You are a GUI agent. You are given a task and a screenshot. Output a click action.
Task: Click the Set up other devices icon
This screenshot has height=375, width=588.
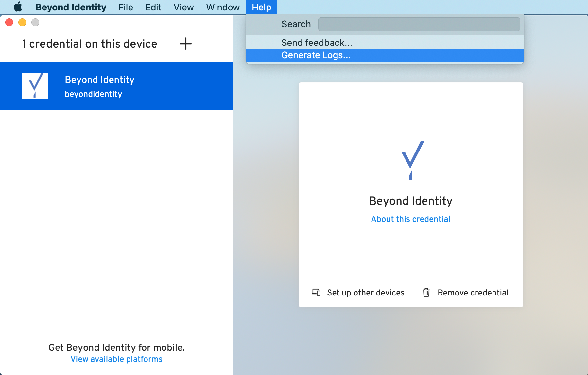[x=316, y=292]
